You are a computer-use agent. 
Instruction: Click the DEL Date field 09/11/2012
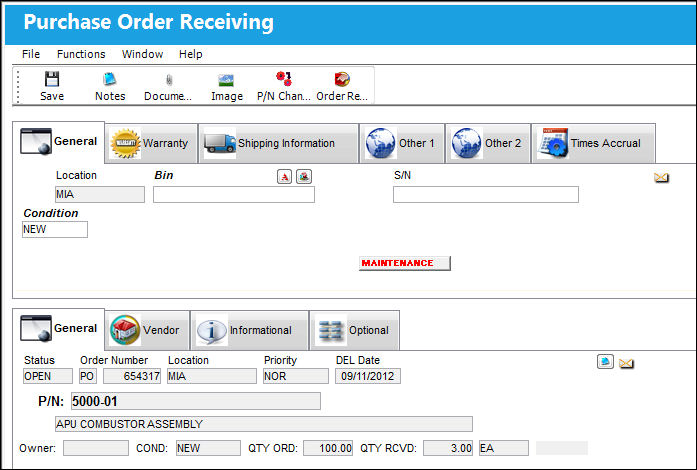(368, 376)
